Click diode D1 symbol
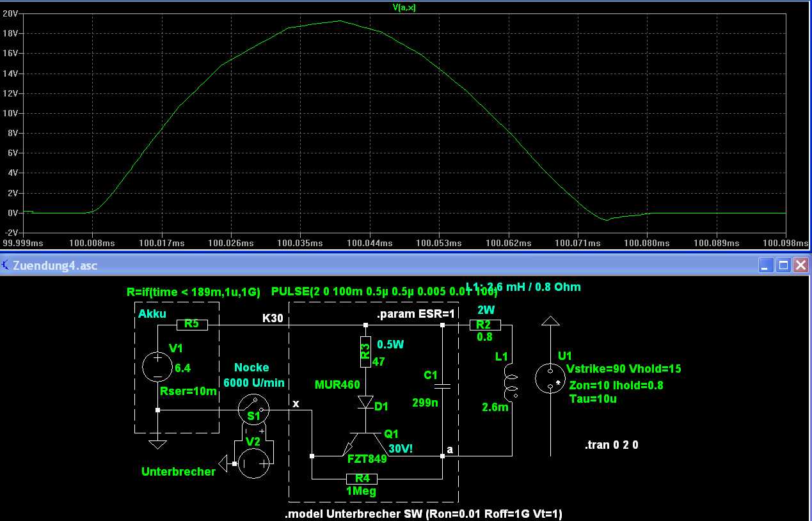This screenshot has width=812, height=521. coord(365,403)
